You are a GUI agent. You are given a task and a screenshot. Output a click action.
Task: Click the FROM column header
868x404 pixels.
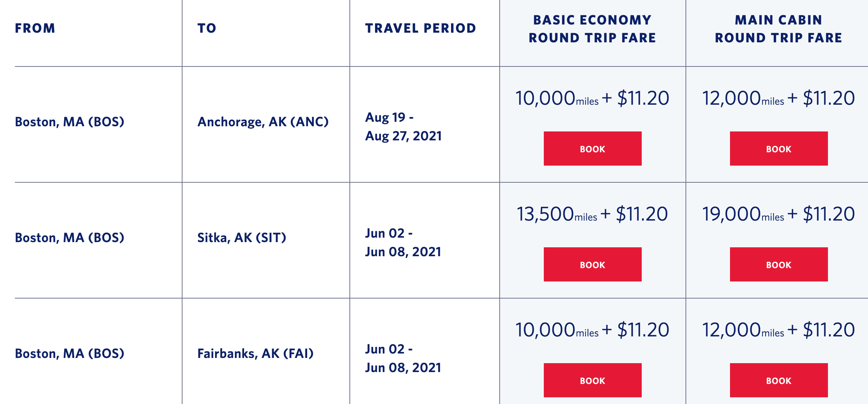pos(35,28)
